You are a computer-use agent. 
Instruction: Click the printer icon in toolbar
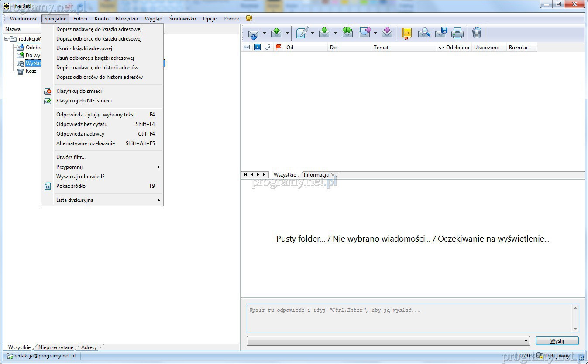(457, 33)
